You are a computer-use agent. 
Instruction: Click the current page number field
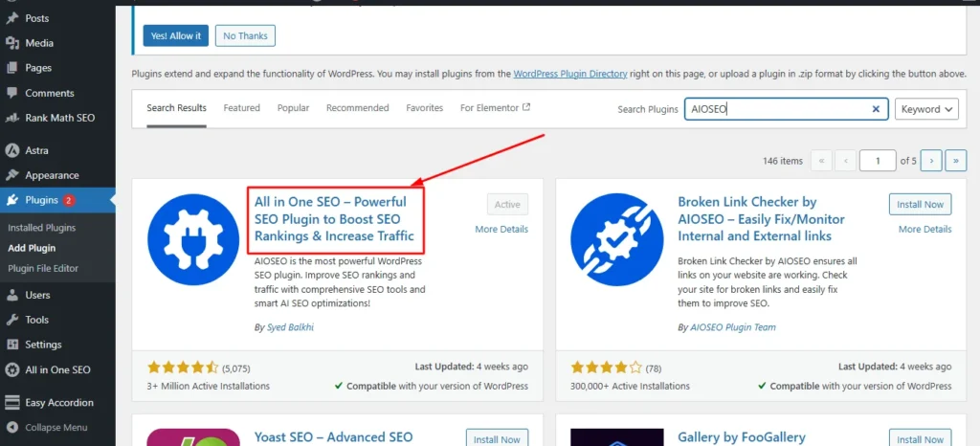(x=878, y=161)
